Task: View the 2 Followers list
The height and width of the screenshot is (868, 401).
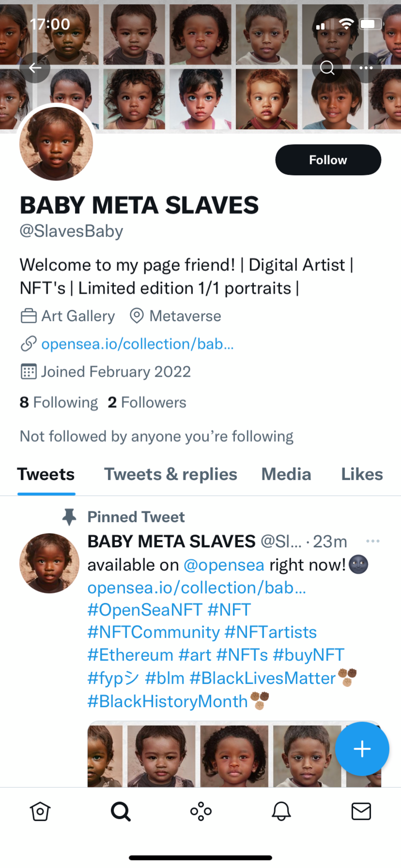Action: click(147, 402)
